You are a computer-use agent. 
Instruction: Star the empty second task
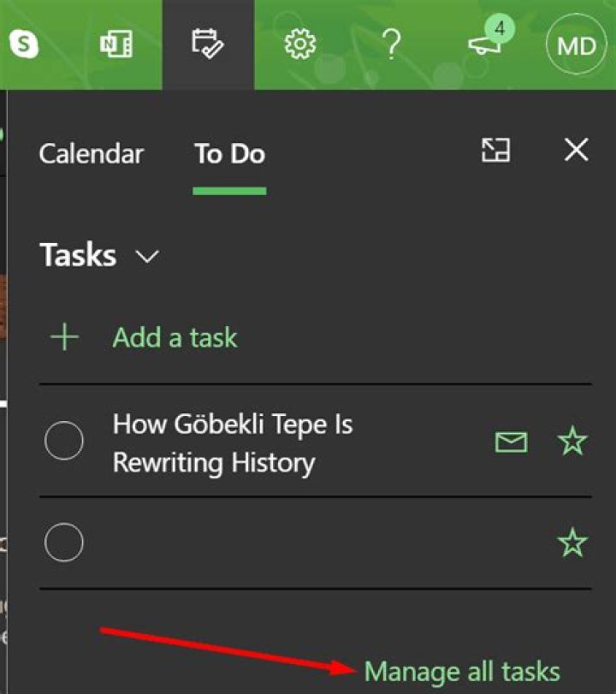(572, 543)
